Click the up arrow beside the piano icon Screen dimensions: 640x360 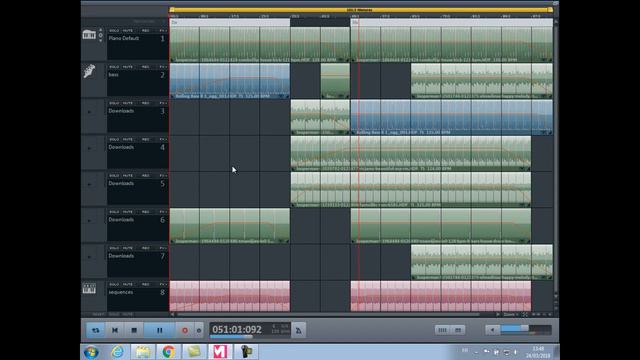point(100,30)
